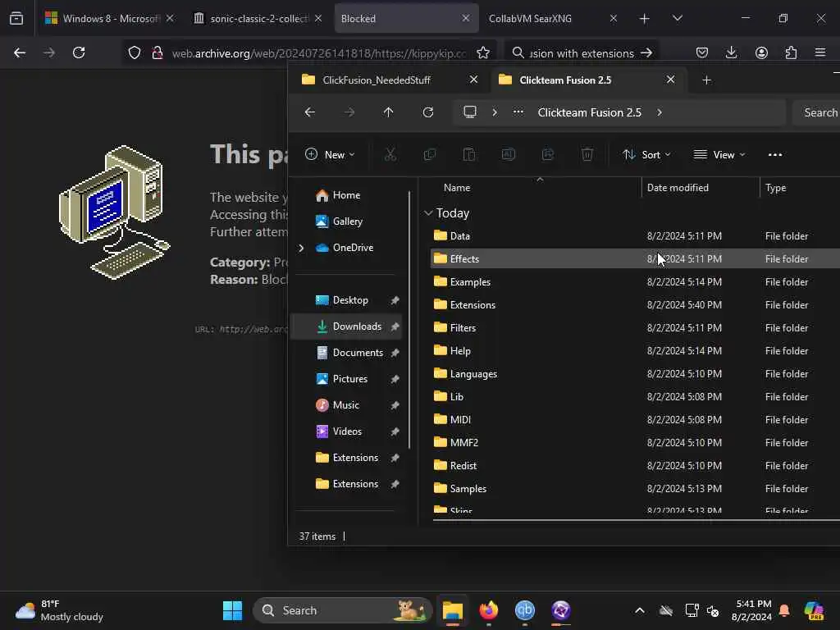The image size is (840, 630).
Task: Open Firefox downloads panel
Action: (731, 52)
